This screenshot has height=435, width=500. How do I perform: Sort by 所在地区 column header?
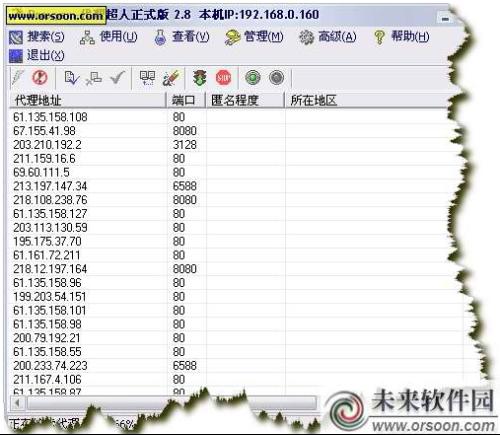367,100
